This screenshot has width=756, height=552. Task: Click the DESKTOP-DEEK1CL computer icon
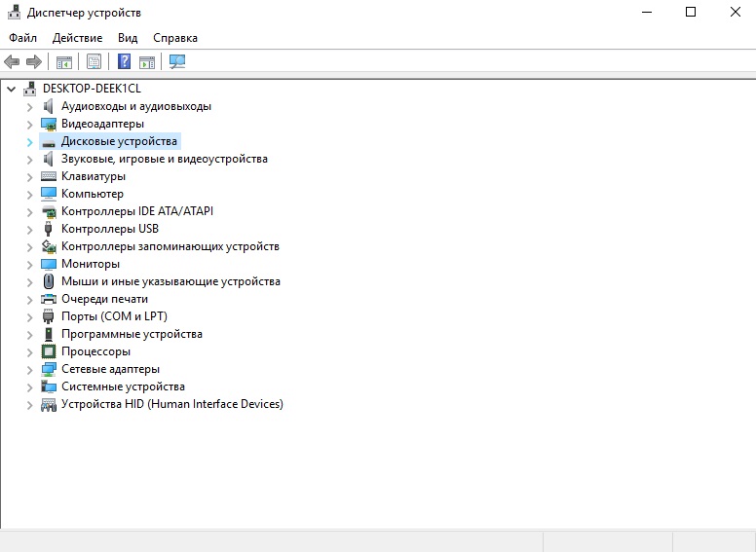(30, 89)
